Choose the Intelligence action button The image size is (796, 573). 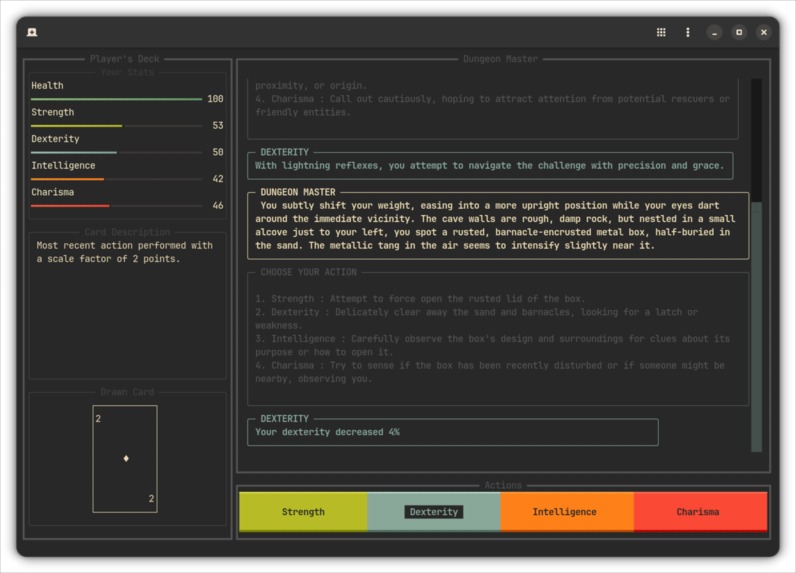[567, 512]
